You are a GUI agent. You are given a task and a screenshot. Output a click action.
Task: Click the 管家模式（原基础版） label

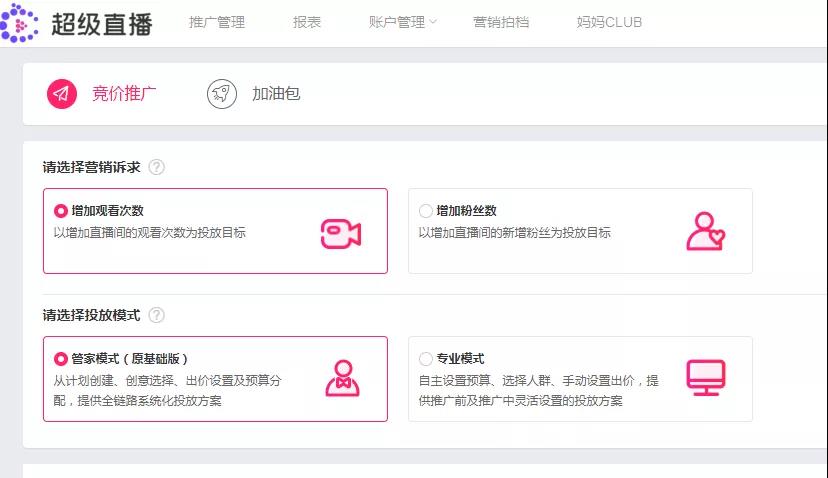(x=129, y=359)
